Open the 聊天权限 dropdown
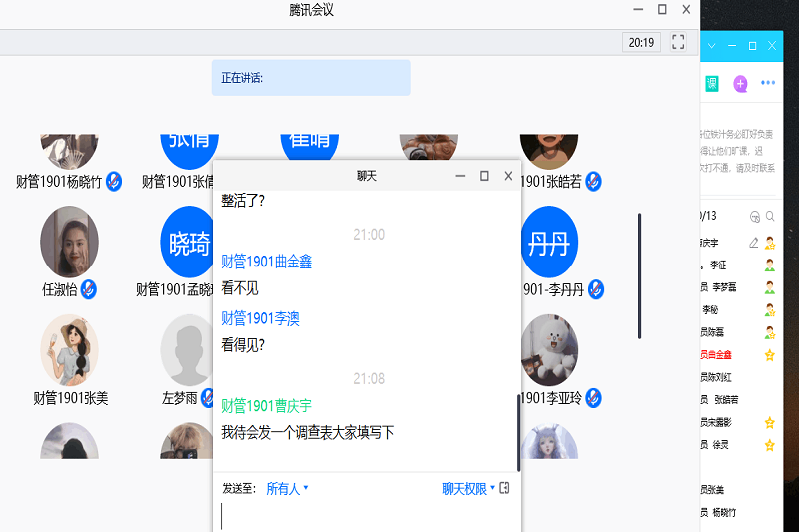 [x=468, y=489]
